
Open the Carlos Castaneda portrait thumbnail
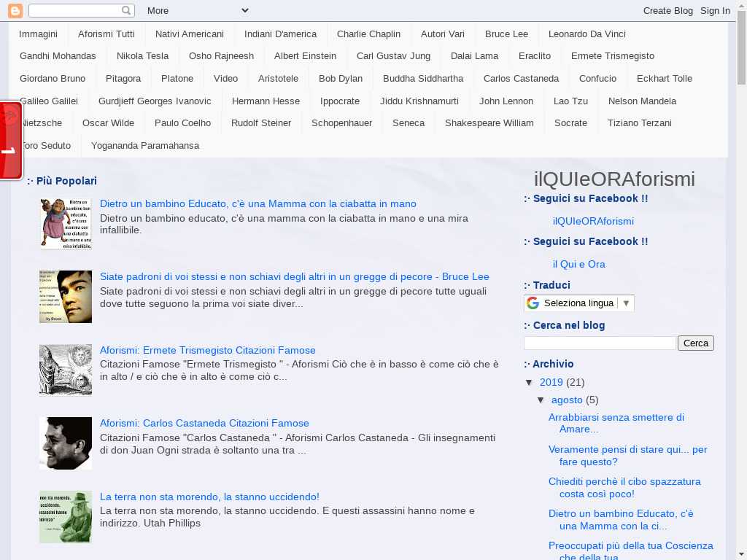coord(66,443)
